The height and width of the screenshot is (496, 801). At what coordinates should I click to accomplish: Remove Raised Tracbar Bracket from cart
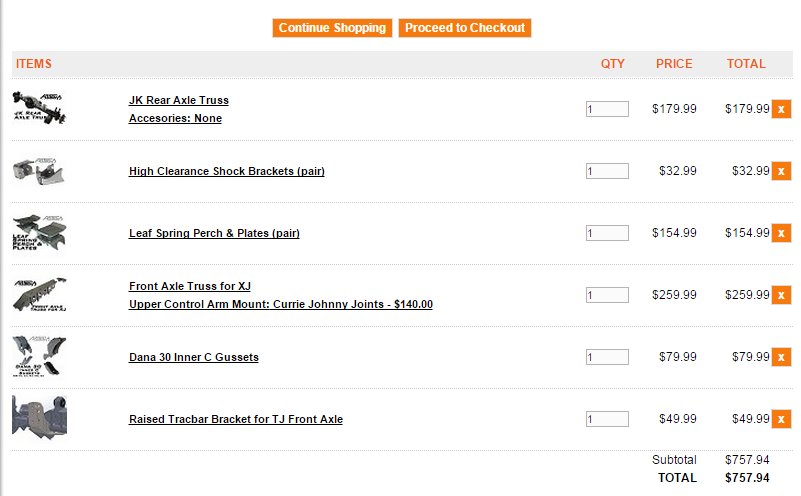(x=781, y=419)
